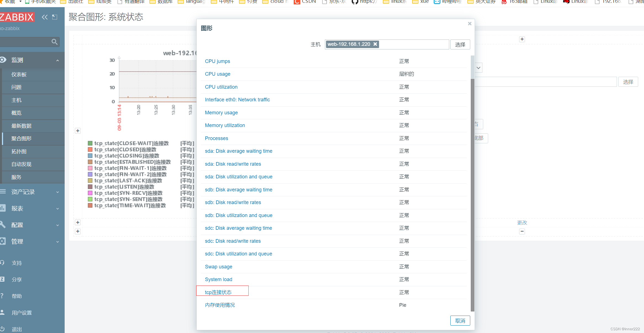Remove web-192.168.1.220 host tag with X
644x333 pixels.
(x=375, y=44)
